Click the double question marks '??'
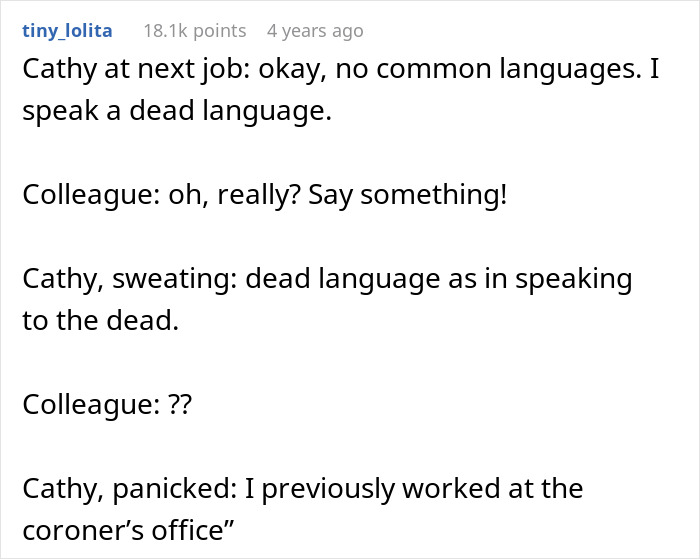Viewport: 700px width, 559px height. coord(174,404)
